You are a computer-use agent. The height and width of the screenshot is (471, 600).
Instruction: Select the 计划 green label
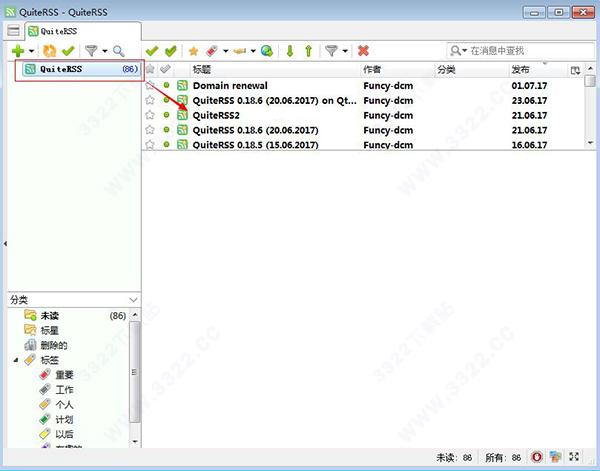64,419
